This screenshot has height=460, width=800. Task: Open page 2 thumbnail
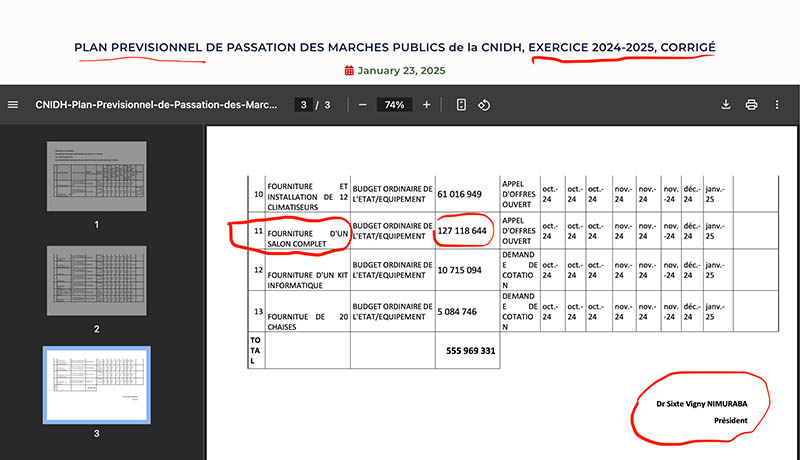click(96, 280)
